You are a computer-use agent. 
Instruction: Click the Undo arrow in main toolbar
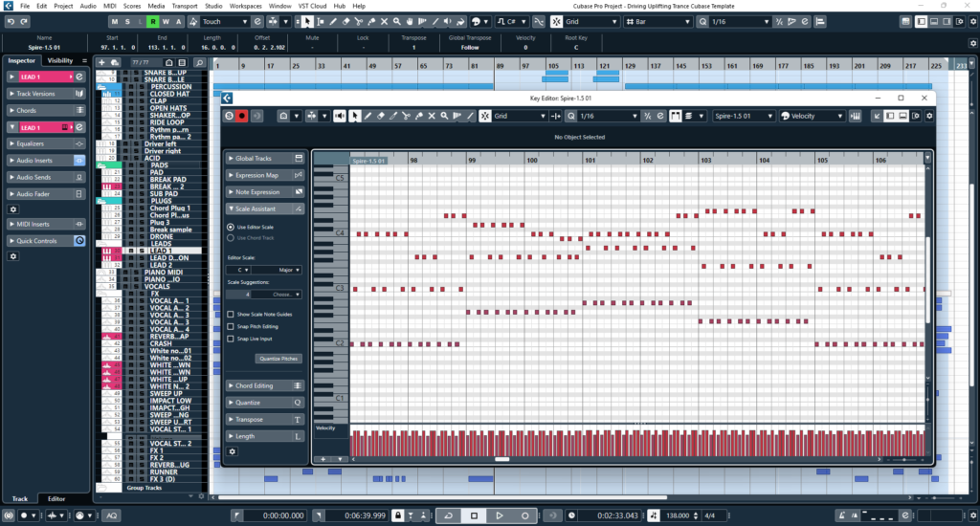pyautogui.click(x=11, y=21)
